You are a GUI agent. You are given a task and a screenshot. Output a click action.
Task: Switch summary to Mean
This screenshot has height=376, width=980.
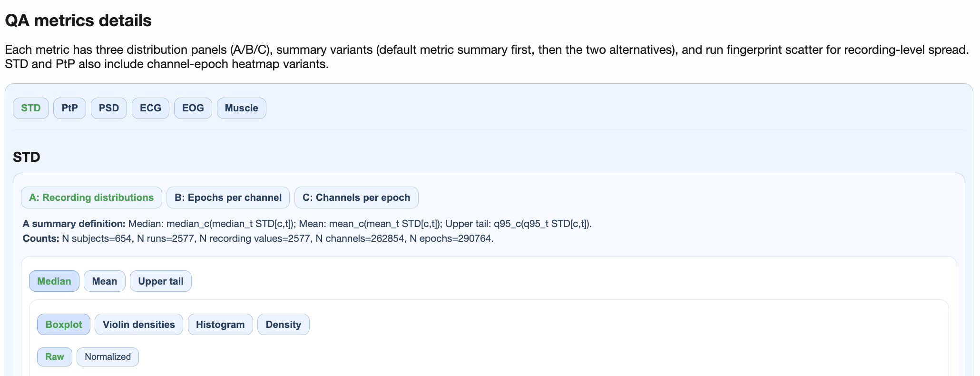[x=105, y=281]
